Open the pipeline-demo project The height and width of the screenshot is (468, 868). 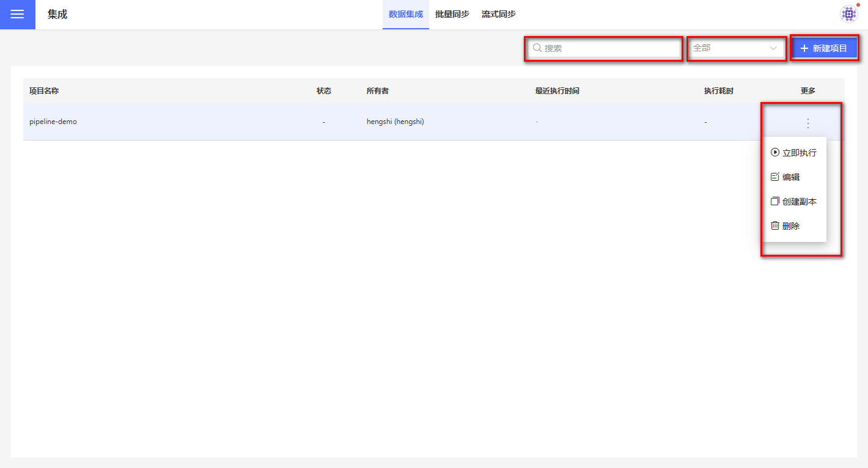coord(53,122)
